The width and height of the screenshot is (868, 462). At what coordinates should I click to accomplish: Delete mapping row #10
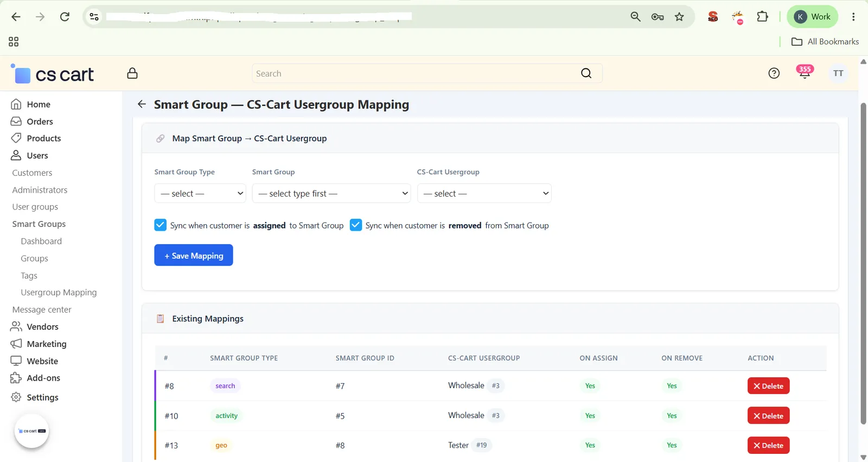768,416
